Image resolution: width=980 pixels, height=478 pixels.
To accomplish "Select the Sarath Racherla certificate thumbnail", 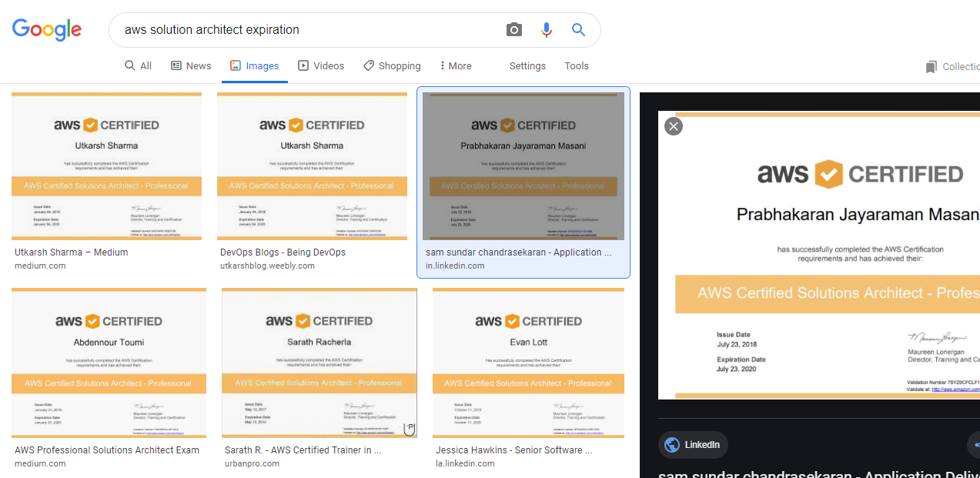I will click(319, 363).
